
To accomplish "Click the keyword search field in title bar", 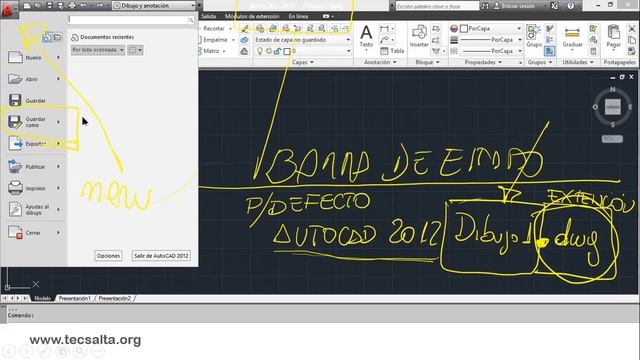I will (437, 6).
